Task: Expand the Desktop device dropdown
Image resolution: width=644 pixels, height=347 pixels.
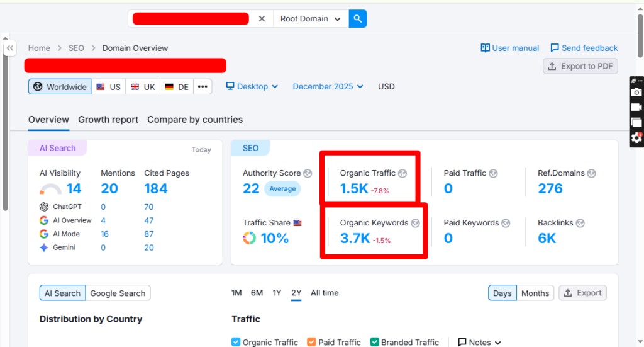Action: (x=252, y=87)
